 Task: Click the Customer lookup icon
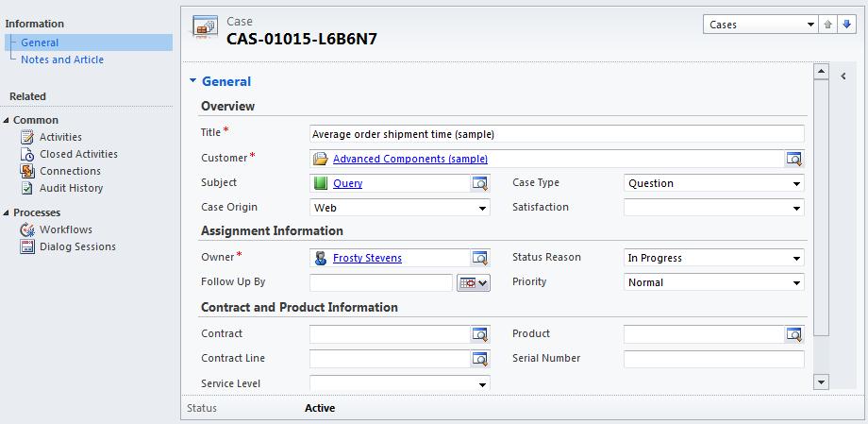point(793,159)
